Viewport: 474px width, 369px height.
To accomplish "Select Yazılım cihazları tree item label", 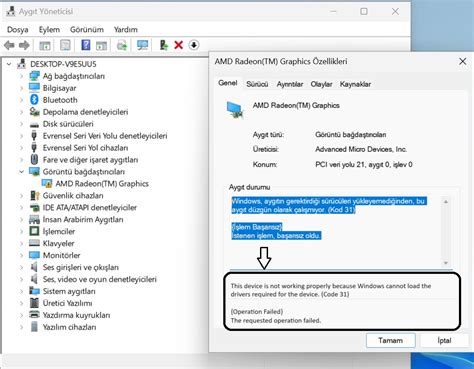I will [69, 327].
